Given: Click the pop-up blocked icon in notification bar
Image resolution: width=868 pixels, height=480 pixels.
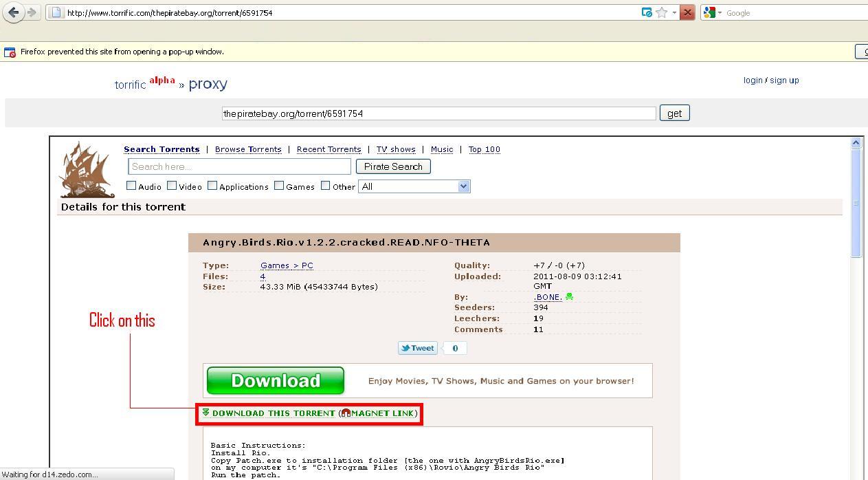Looking at the screenshot, I should point(10,52).
